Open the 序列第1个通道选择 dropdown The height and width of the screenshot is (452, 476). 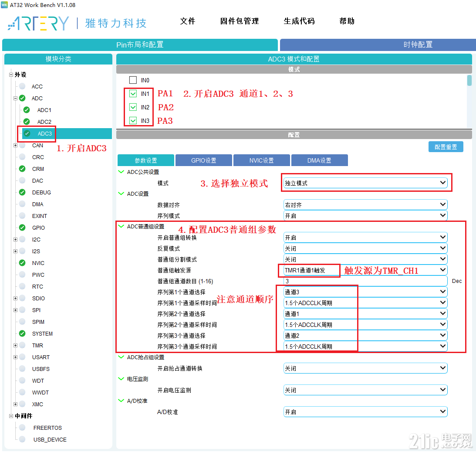point(365,292)
